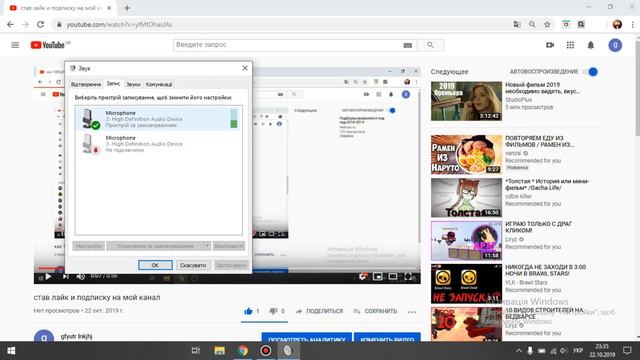Open the ИЗМЕНИТЬ ВИДЕО button

click(387, 338)
